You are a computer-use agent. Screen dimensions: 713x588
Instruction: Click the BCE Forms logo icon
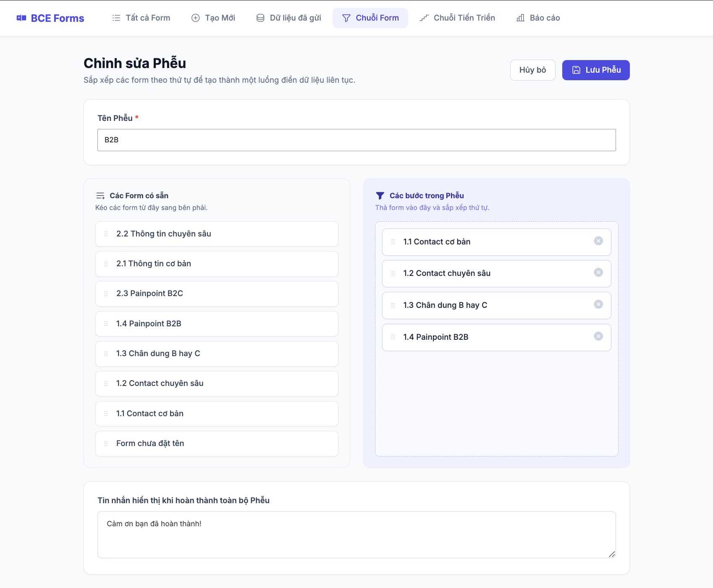click(x=21, y=18)
